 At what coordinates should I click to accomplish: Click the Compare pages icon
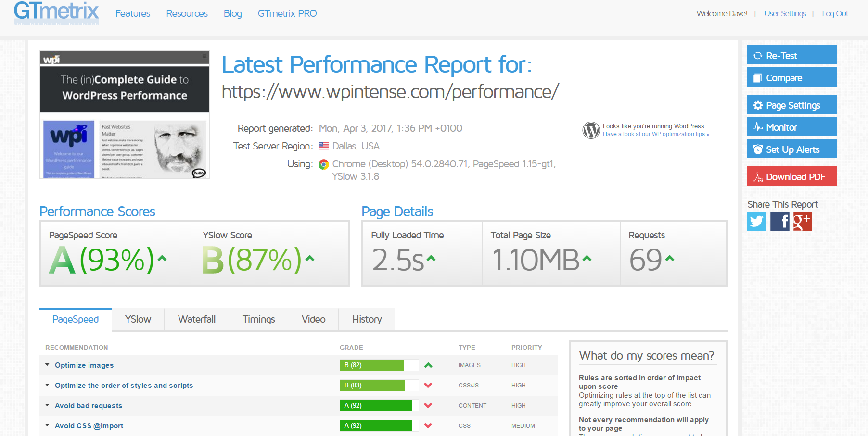tap(758, 78)
